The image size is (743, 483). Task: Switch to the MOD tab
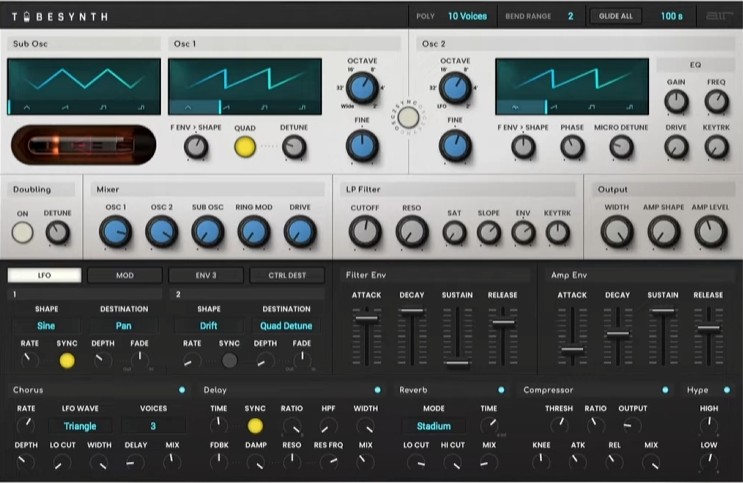(125, 275)
